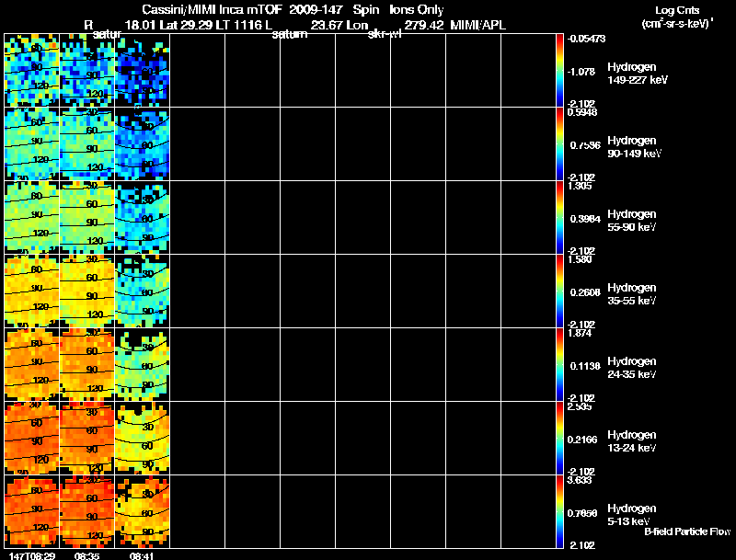Select the Hydrogen 35-55 keV label
Image resolution: width=736 pixels, height=560 pixels.
point(631,294)
